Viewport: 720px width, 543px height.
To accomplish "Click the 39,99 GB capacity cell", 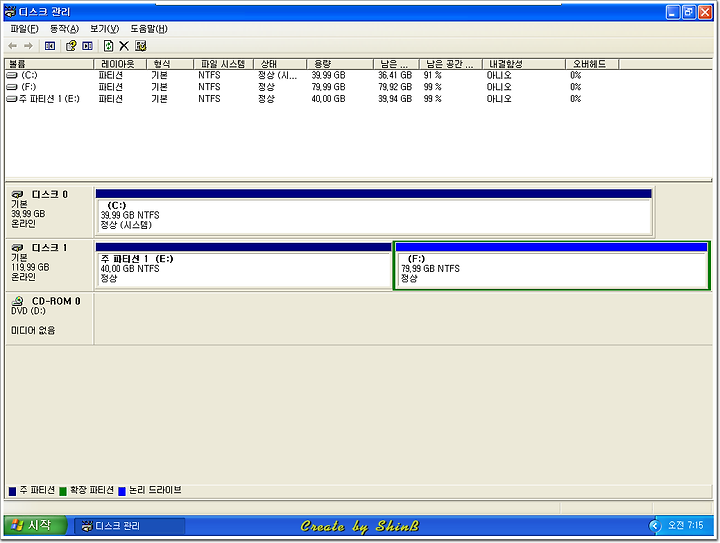I will [328, 75].
